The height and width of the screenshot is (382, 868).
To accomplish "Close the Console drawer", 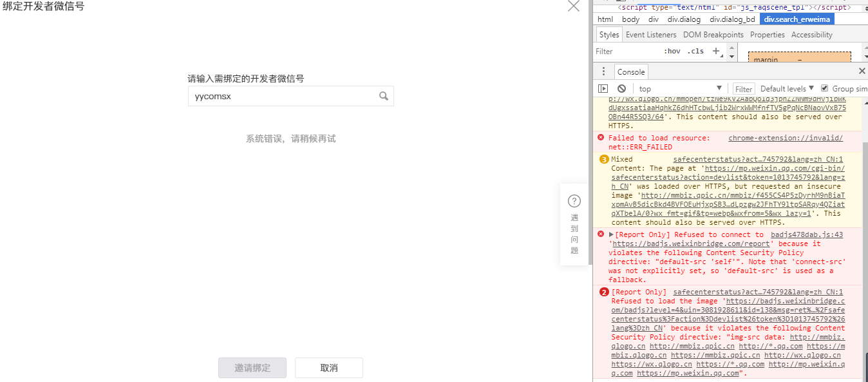I will tap(862, 71).
